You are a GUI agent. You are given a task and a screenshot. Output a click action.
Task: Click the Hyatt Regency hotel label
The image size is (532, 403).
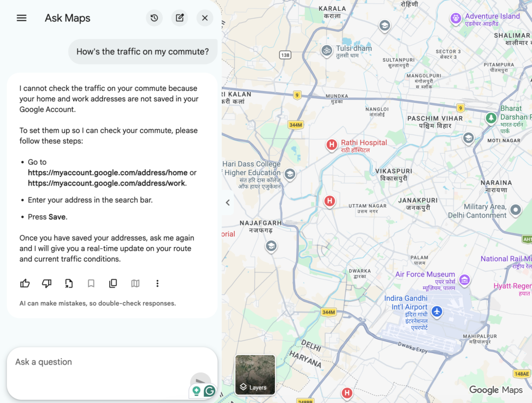tap(512, 289)
